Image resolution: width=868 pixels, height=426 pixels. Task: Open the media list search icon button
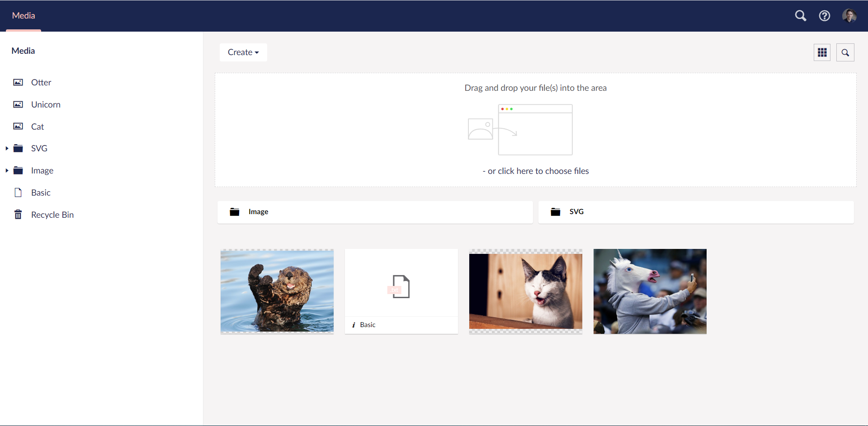[x=845, y=52]
